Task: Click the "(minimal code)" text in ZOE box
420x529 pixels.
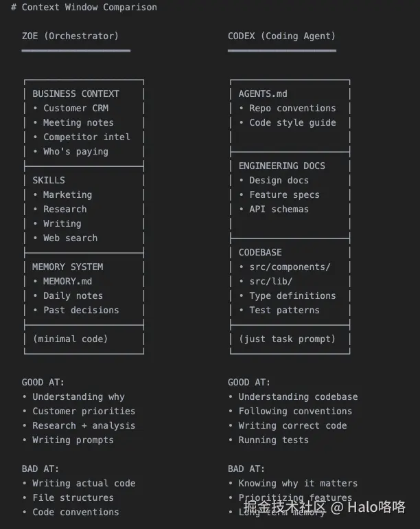Action: point(70,339)
